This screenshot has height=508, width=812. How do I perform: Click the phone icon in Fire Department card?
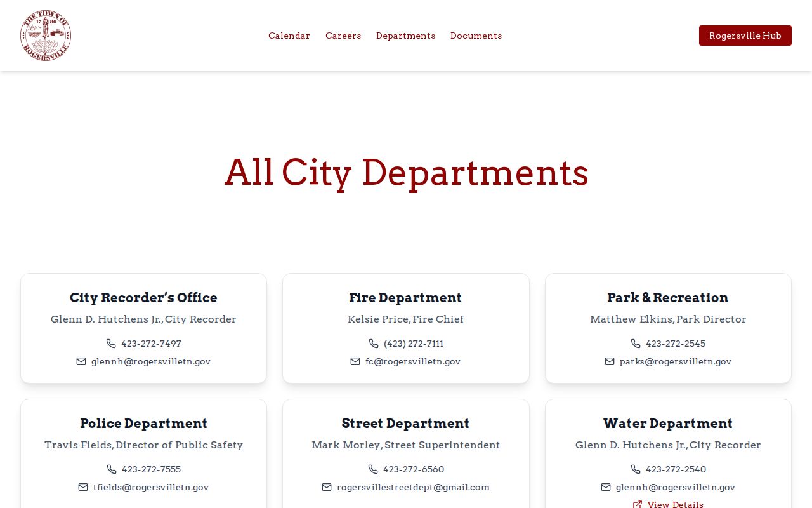(x=374, y=344)
